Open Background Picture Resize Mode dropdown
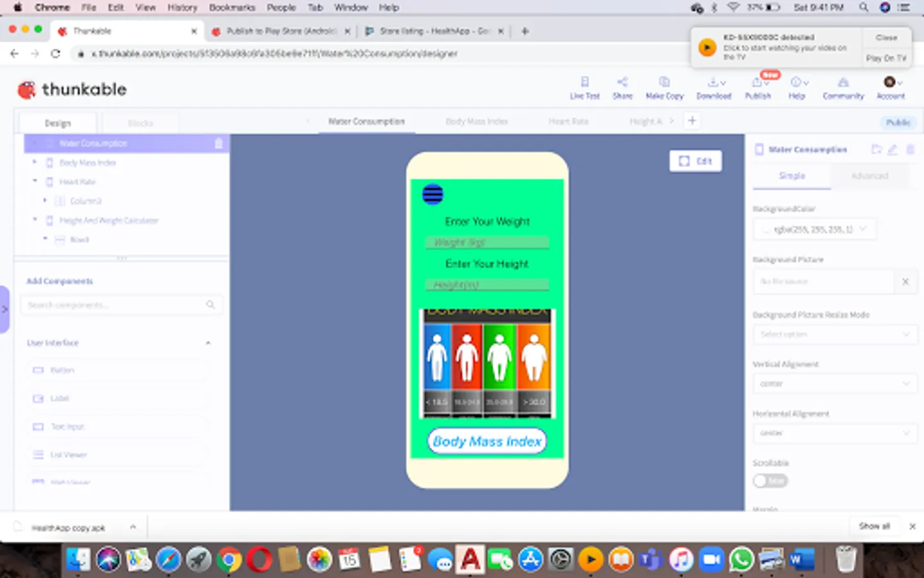 pyautogui.click(x=834, y=334)
